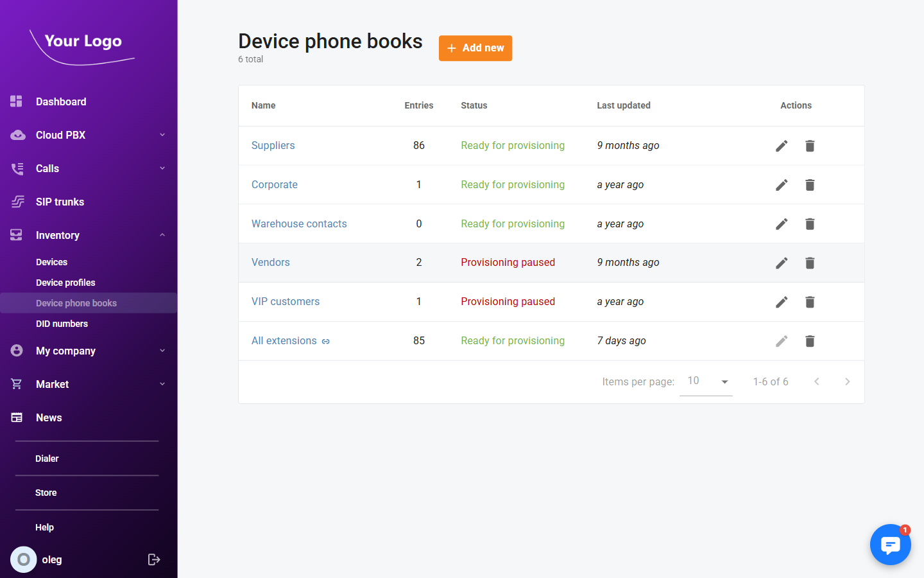Viewport: 924px width, 578px height.
Task: Select Dashboard in the sidebar icon
Action: [x=16, y=101]
